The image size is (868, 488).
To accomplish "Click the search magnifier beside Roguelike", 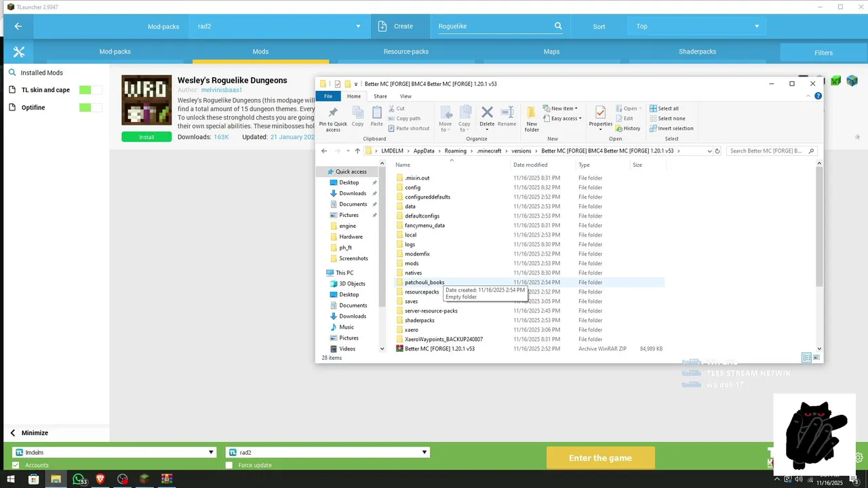I will coord(558,26).
